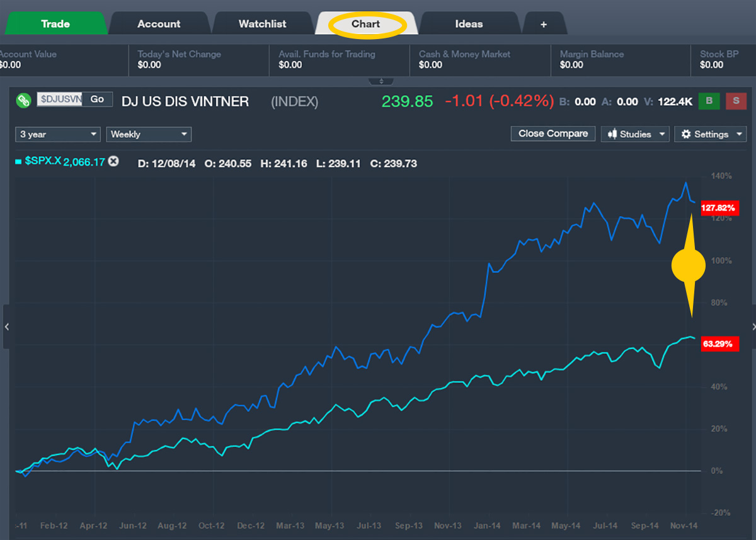Click the Margin Balance value
This screenshot has width=756, height=540.
pyautogui.click(x=572, y=65)
